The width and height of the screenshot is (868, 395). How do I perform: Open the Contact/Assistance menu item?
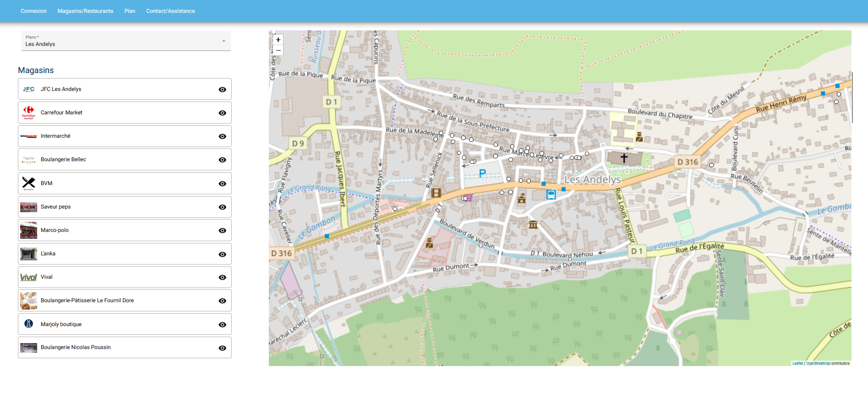coord(170,11)
